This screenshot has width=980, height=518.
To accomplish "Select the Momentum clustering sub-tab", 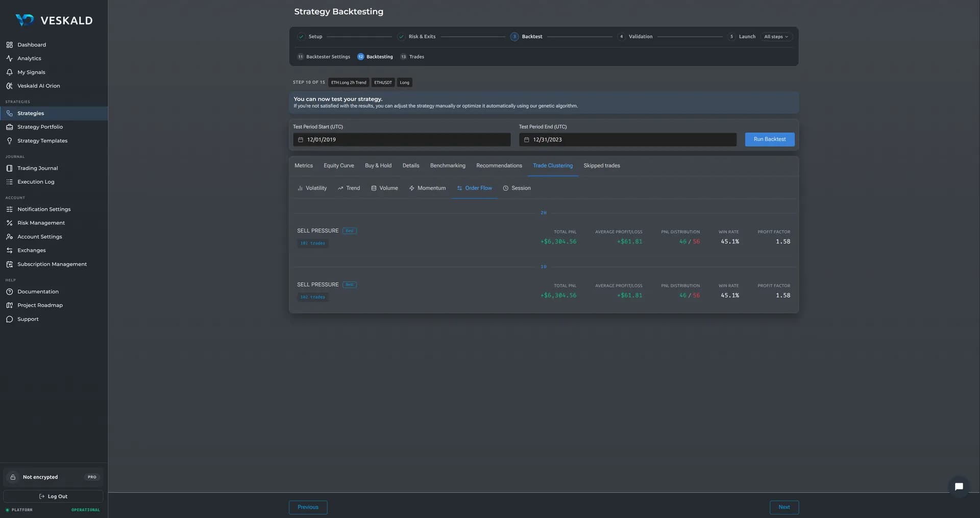I will pyautogui.click(x=427, y=188).
